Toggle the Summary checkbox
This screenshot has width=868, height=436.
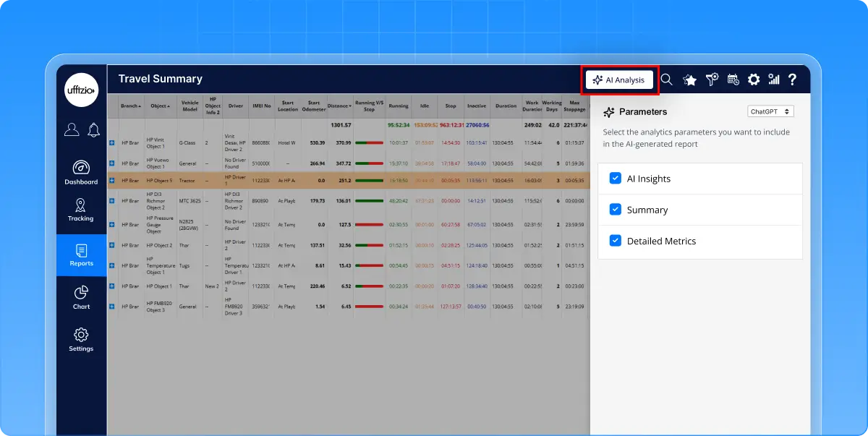click(x=616, y=210)
